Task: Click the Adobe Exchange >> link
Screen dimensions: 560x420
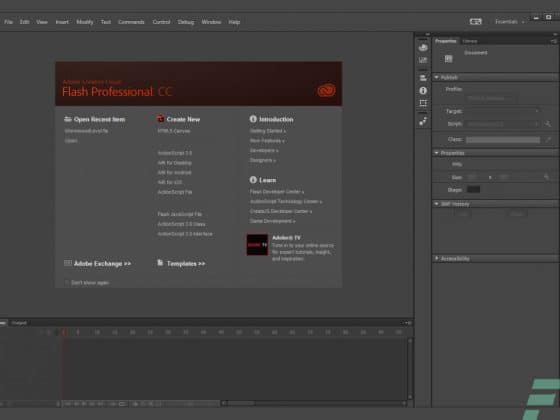Action: coord(102,264)
